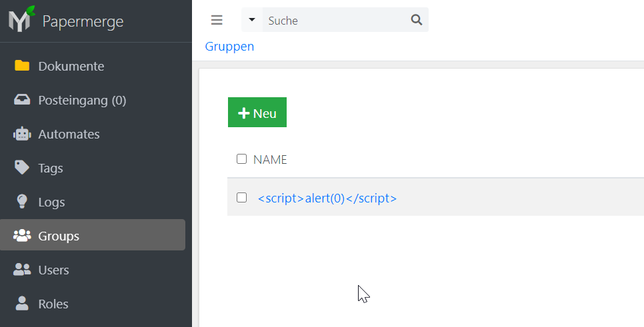
Task: Click the NAME column header
Action: click(270, 160)
